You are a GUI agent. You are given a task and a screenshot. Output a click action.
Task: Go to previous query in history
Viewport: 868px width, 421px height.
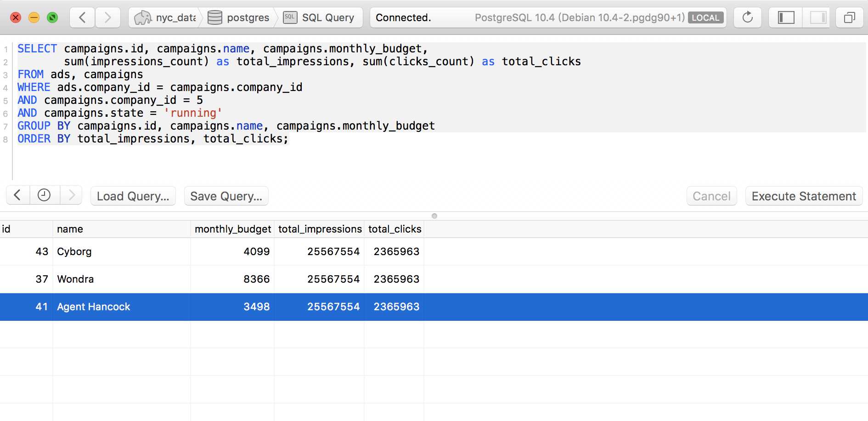17,195
